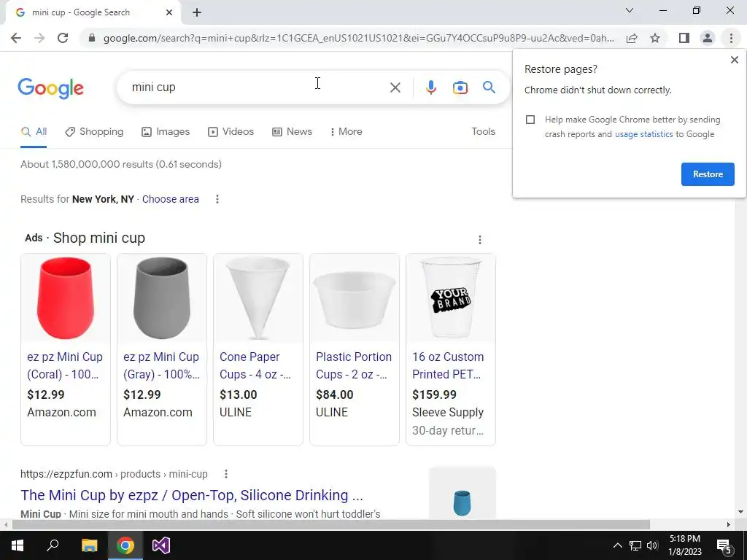
Task: Clear the search box with the X
Action: pyautogui.click(x=395, y=87)
